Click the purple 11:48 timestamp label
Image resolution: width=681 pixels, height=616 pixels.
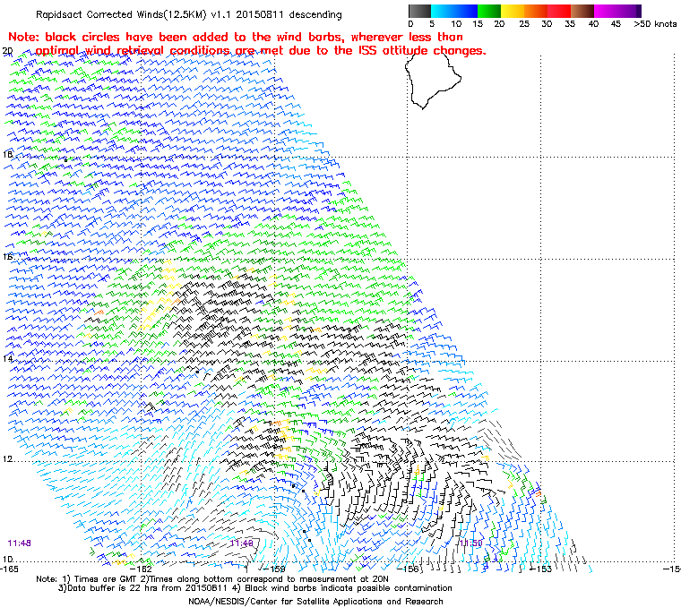point(19,543)
